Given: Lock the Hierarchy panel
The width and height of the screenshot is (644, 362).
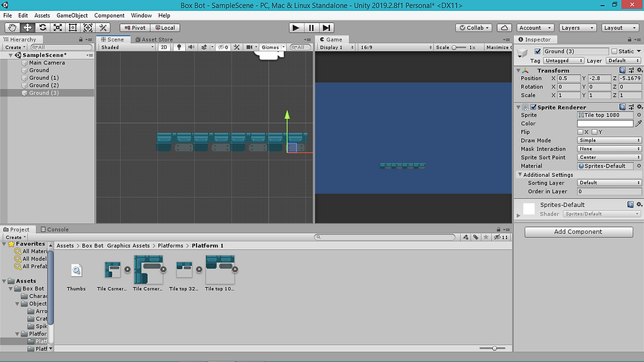Looking at the screenshot, I should point(80,39).
